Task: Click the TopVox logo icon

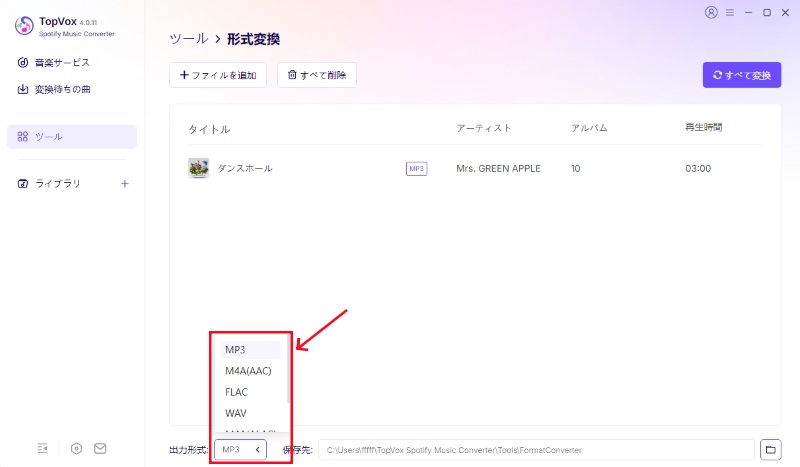Action: (x=24, y=26)
